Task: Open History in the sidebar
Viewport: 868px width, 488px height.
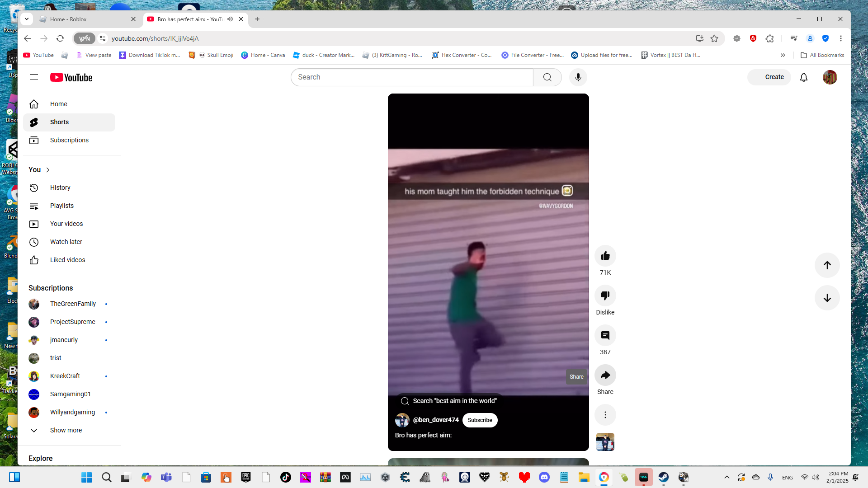Action: click(x=60, y=188)
